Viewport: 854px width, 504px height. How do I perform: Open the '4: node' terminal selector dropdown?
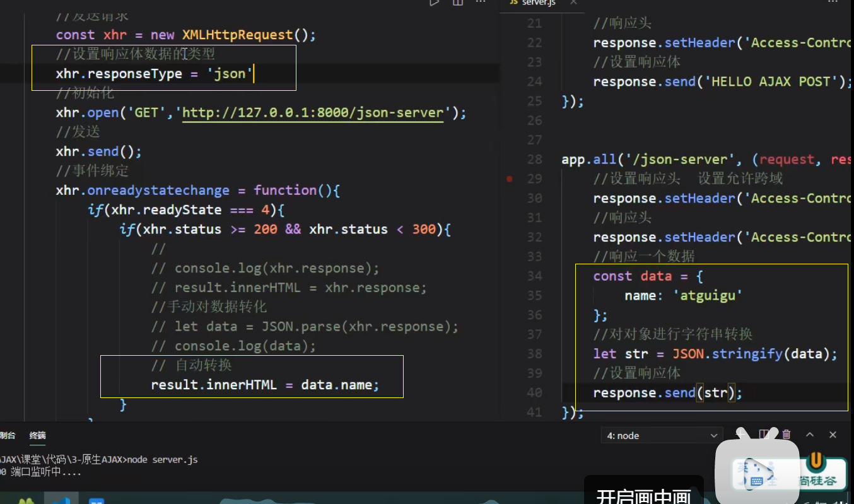pyautogui.click(x=662, y=435)
